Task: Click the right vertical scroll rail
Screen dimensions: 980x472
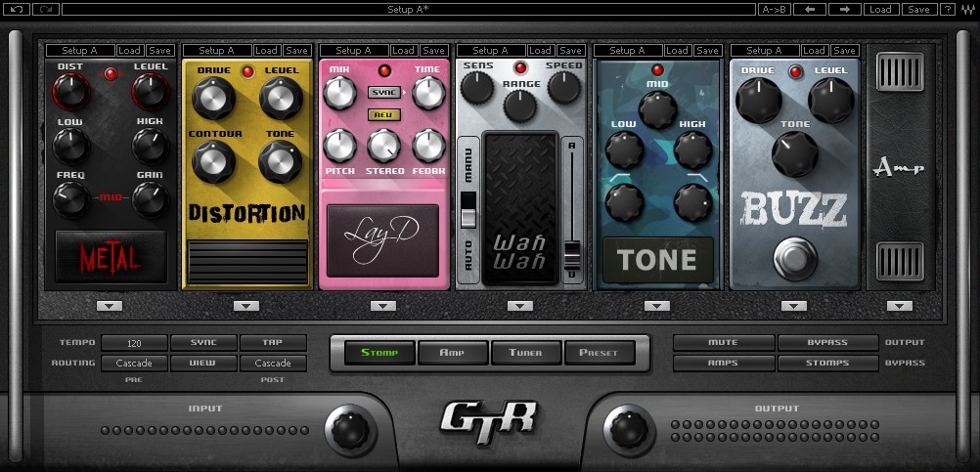Action: (x=963, y=246)
